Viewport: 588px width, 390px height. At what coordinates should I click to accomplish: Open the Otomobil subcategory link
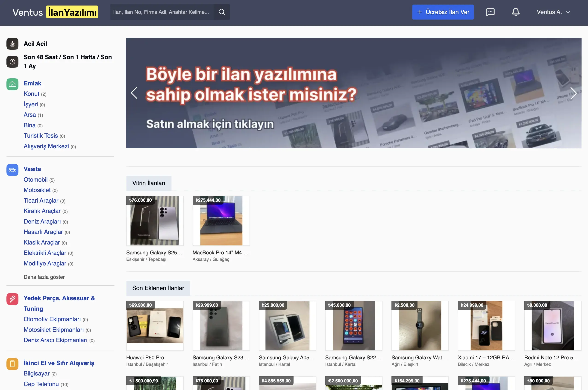tap(36, 180)
